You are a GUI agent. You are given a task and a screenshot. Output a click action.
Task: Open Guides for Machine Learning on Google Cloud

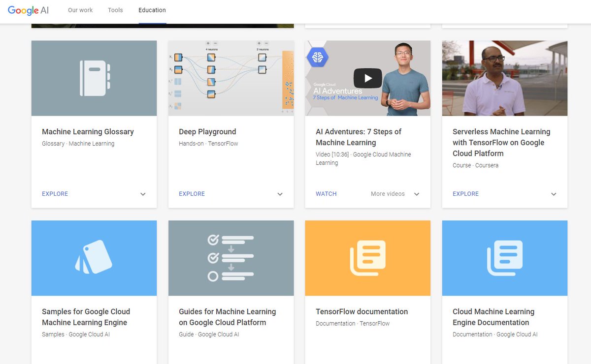(227, 317)
